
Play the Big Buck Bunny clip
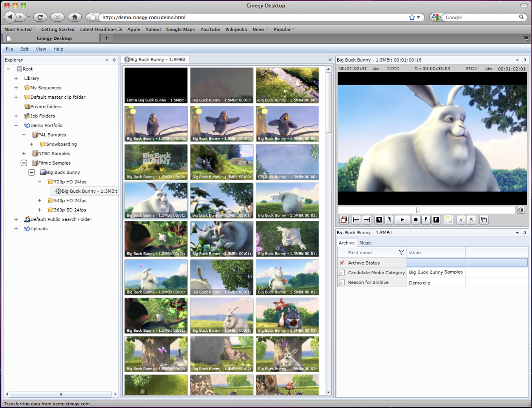coord(402,220)
